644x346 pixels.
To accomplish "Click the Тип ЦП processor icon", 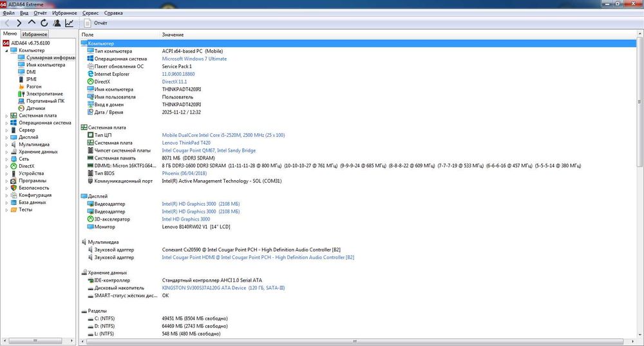I will point(90,135).
